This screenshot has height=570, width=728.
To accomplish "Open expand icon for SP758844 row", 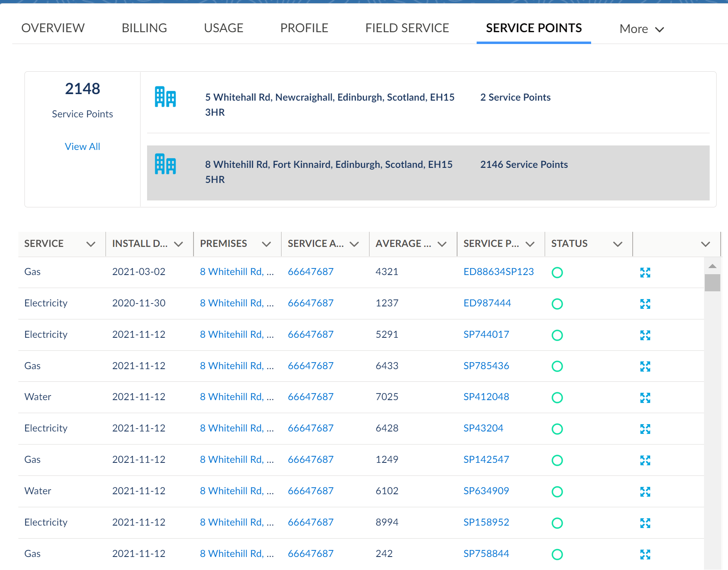I will 645,555.
